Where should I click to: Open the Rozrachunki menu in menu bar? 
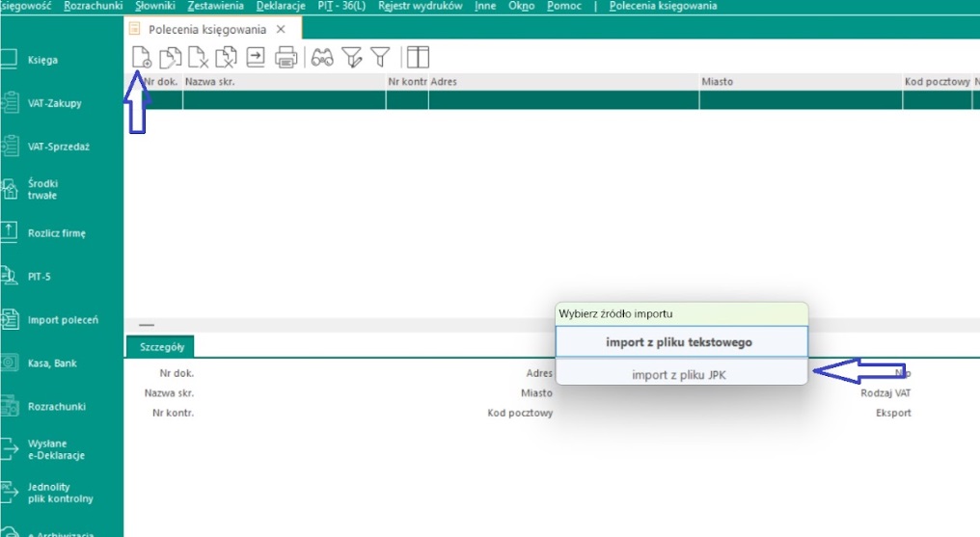point(94,6)
